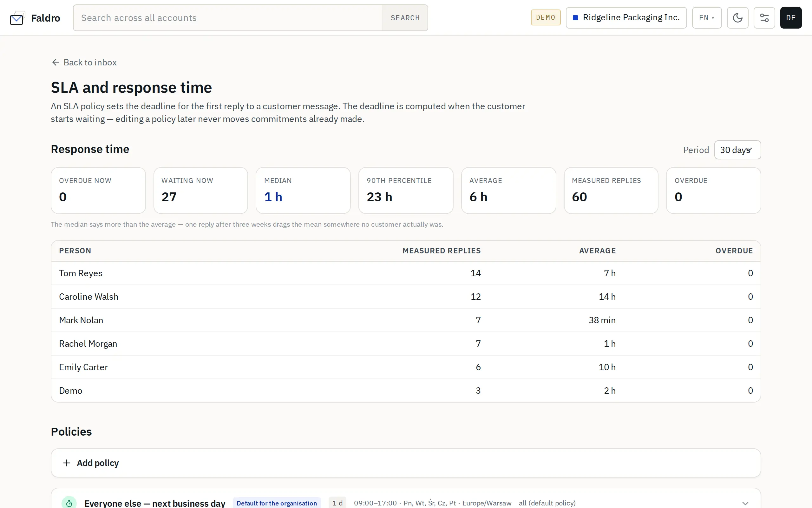This screenshot has width=812, height=508.
Task: Select the Overdue now card
Action: click(98, 190)
